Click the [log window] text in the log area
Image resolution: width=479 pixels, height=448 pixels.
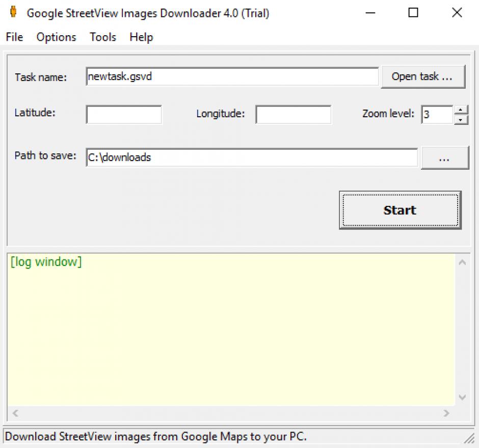46,262
